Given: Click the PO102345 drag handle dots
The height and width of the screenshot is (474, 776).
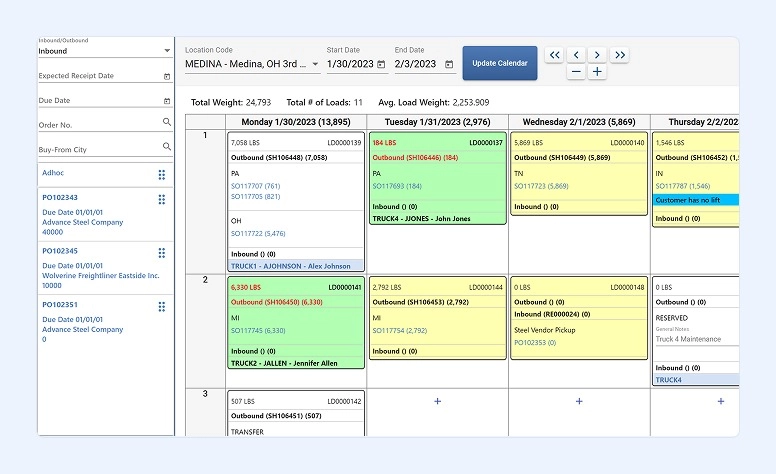Looking at the screenshot, I should [x=162, y=253].
